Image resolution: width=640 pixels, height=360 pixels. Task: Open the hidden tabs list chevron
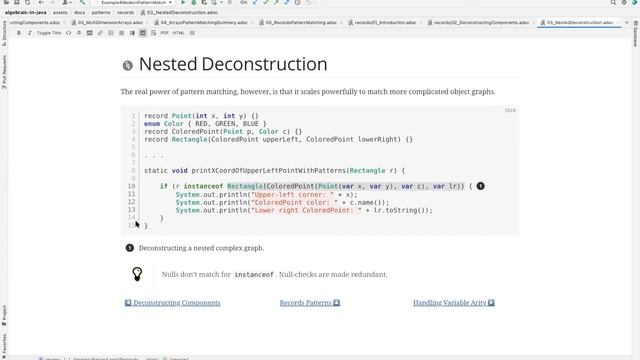pos(627,22)
